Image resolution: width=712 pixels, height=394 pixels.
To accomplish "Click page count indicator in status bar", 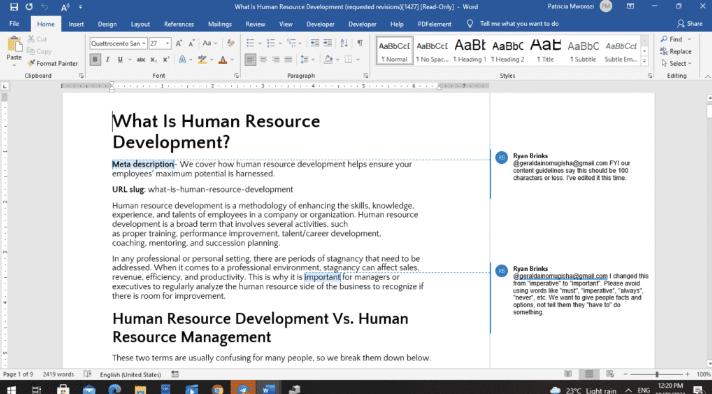I will click(x=18, y=374).
